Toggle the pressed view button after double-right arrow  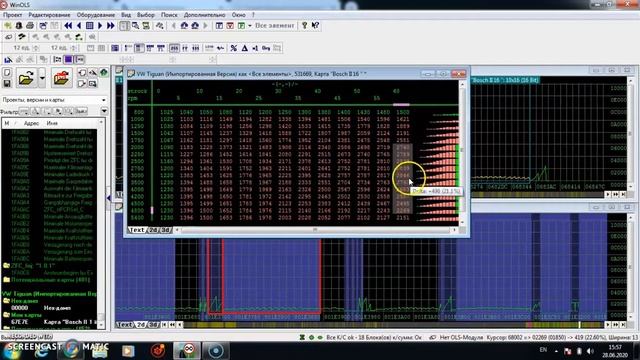click(x=124, y=26)
